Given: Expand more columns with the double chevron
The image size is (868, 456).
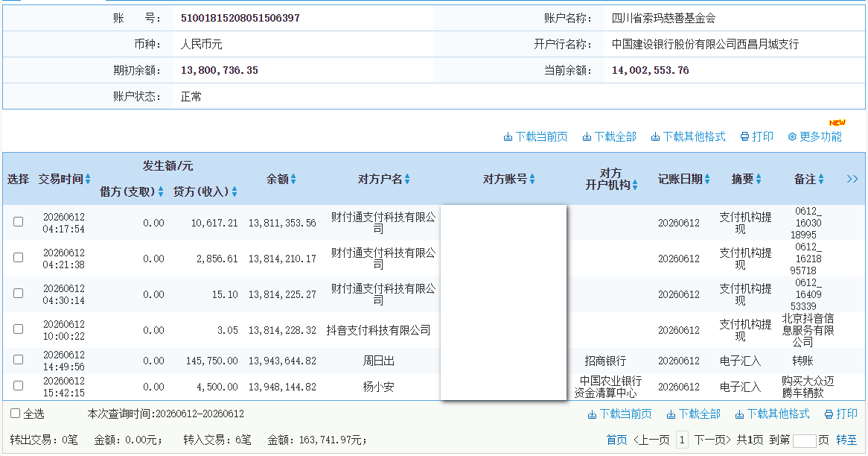Looking at the screenshot, I should tap(852, 179).
